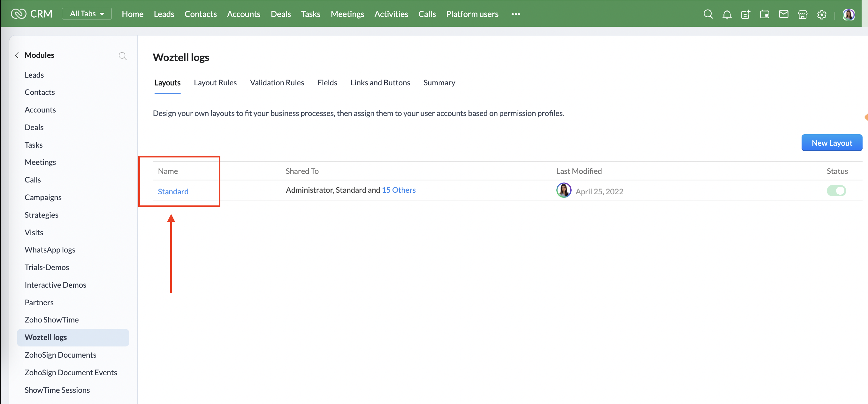Search modules with sidebar magnifier icon

pos(123,56)
